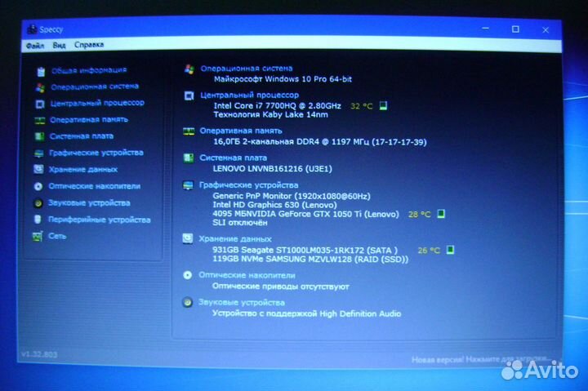
Task: Open the Графические устройства summary heading
Action: 248,184
